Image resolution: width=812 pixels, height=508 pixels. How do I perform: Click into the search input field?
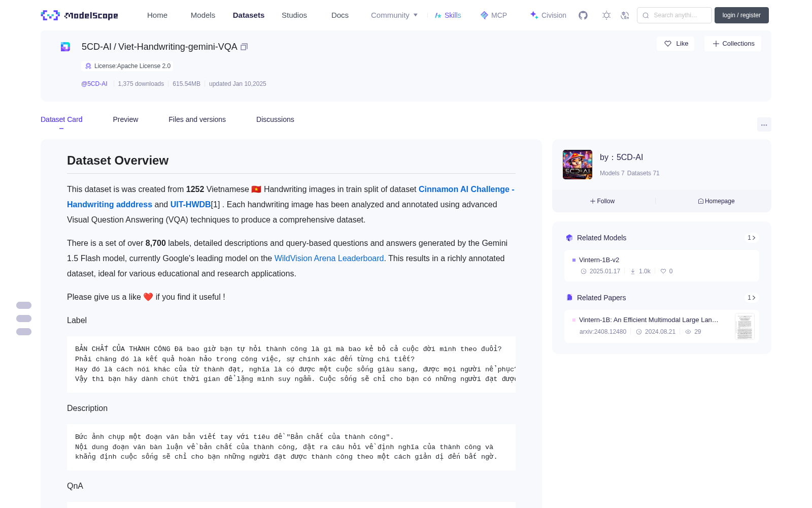coord(674,15)
